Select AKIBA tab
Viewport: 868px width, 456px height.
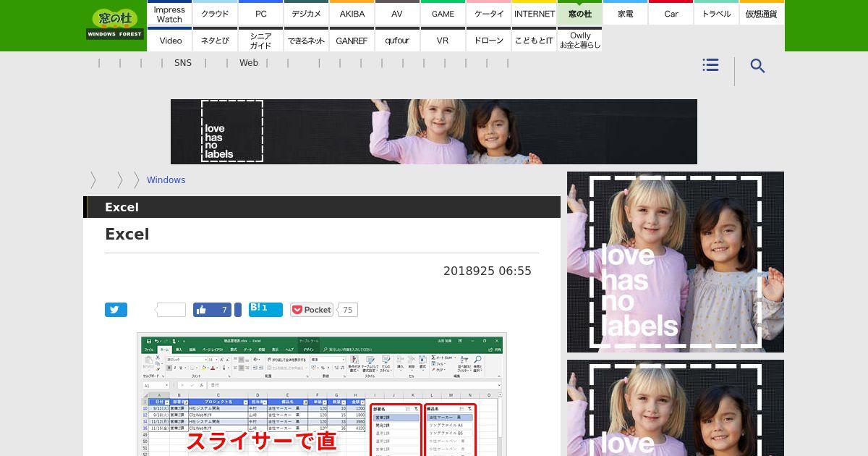pyautogui.click(x=352, y=14)
